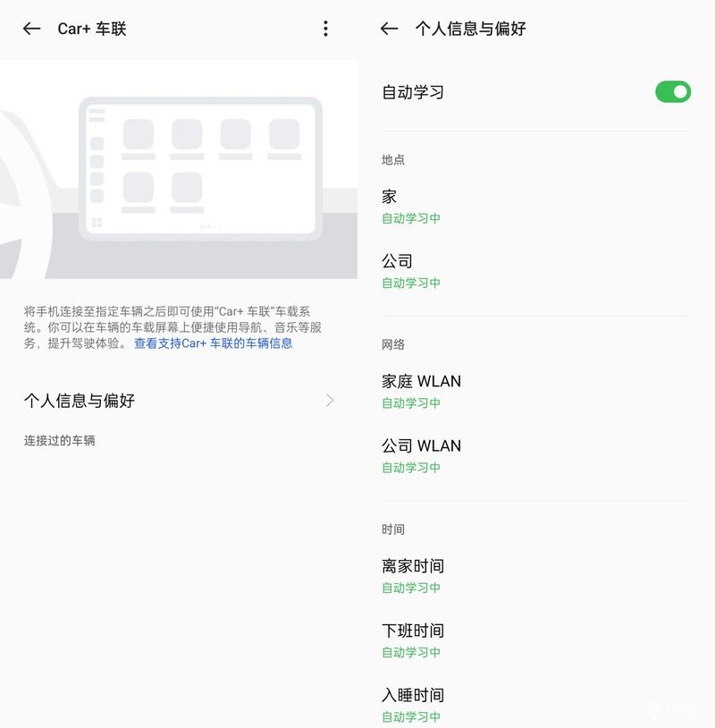The width and height of the screenshot is (715, 728).
Task: Open the 离家时间 setting
Action: [x=536, y=576]
